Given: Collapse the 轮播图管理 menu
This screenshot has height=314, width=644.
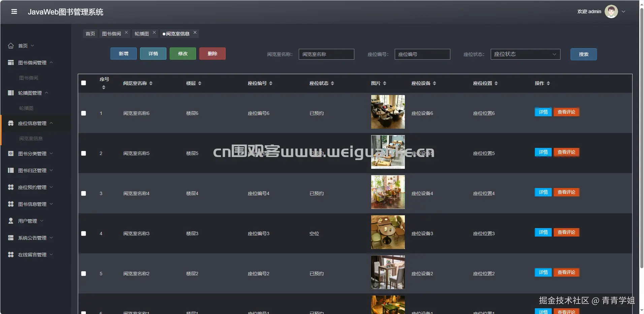Looking at the screenshot, I should click(x=46, y=93).
